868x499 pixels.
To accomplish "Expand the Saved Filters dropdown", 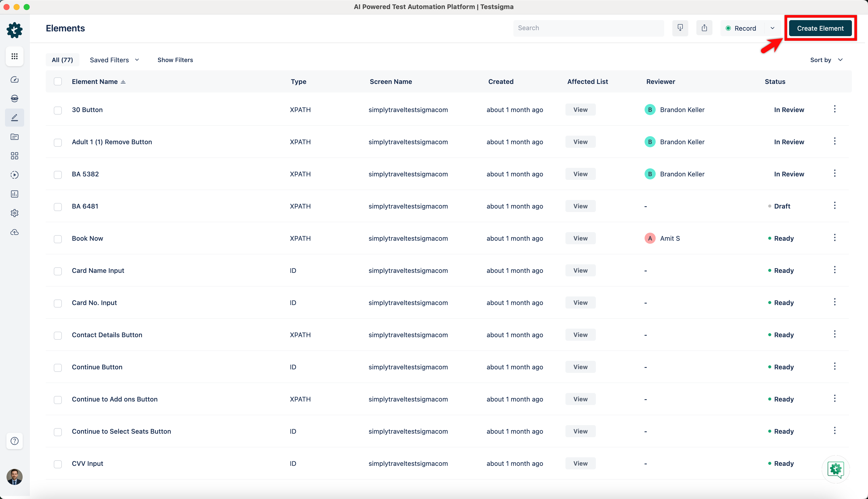I will pos(114,60).
